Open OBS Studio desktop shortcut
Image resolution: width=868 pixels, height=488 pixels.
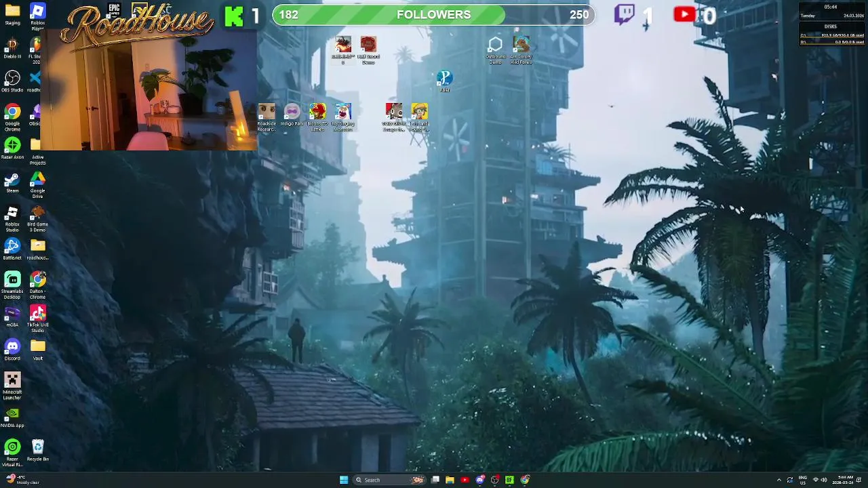point(12,81)
